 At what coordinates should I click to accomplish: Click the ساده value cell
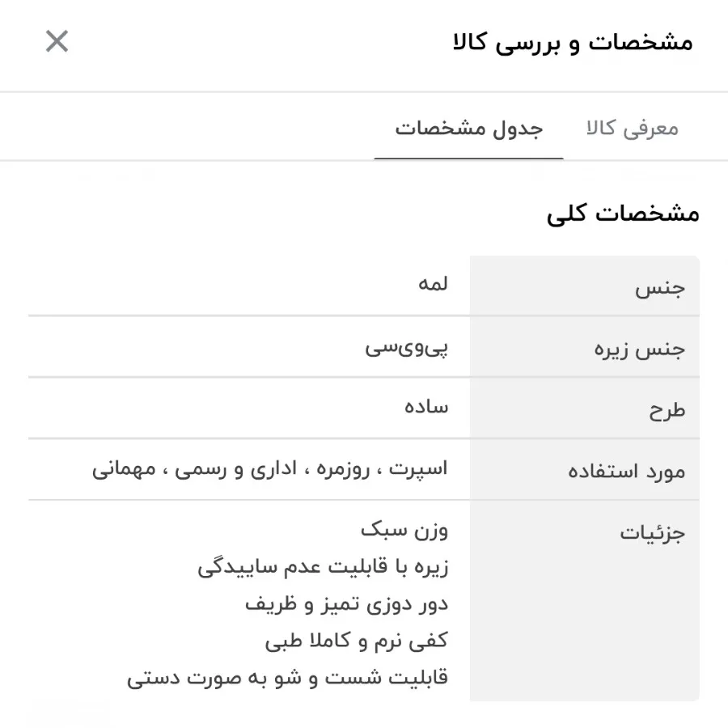(x=424, y=407)
